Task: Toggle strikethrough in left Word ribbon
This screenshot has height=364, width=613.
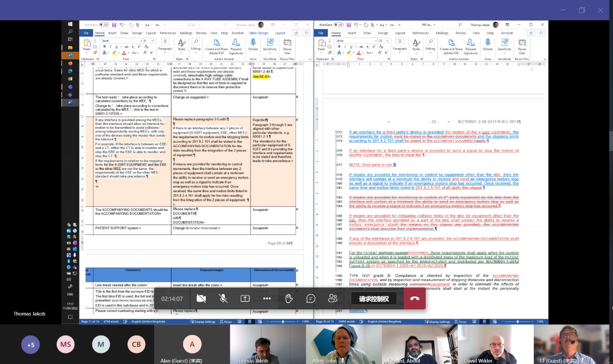Action: (x=127, y=47)
